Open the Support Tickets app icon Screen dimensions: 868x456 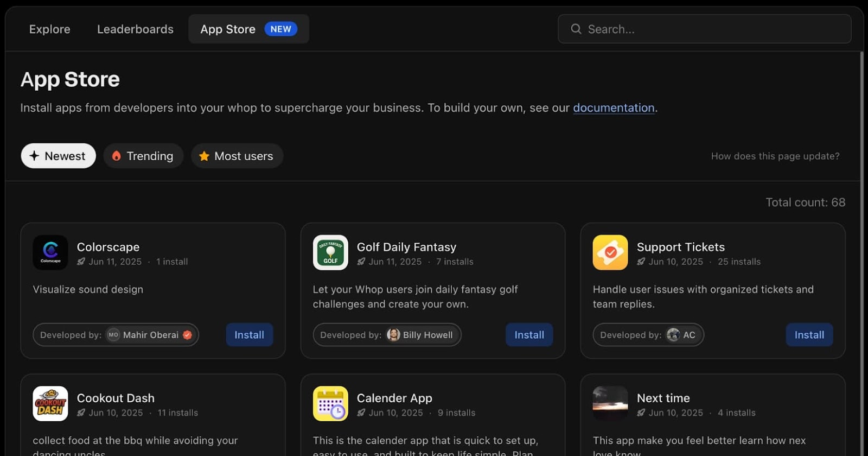tap(610, 252)
